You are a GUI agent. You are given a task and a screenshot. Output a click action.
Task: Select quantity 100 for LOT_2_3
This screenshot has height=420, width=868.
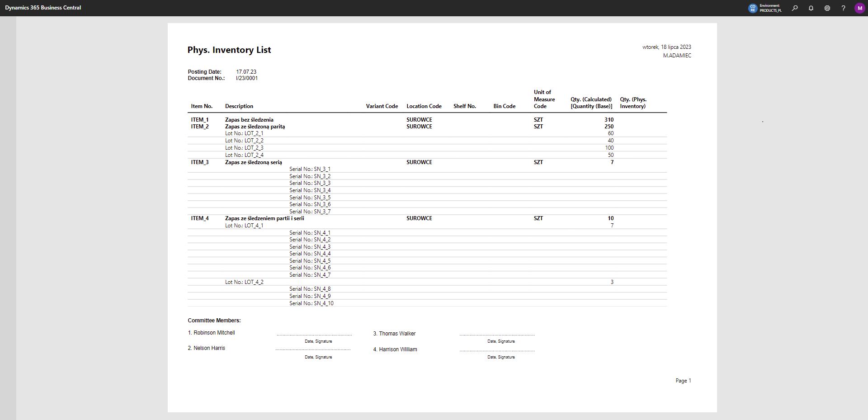click(609, 148)
